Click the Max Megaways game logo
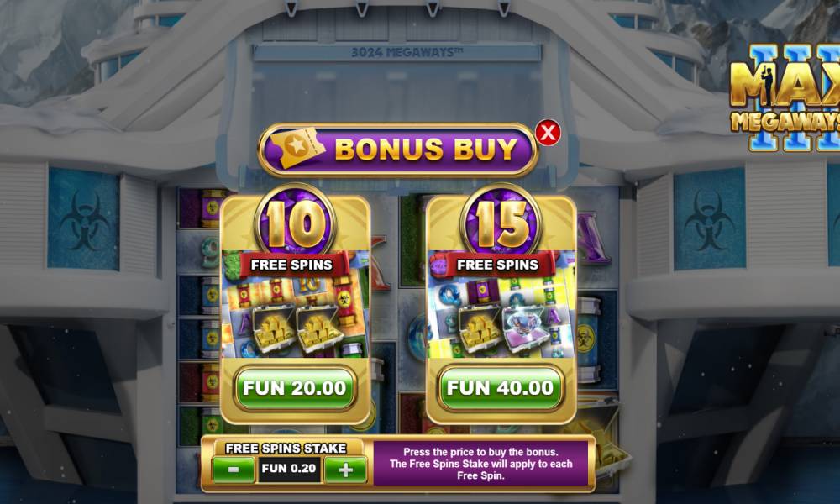Screen dimensions: 840x504 pyautogui.click(x=785, y=97)
